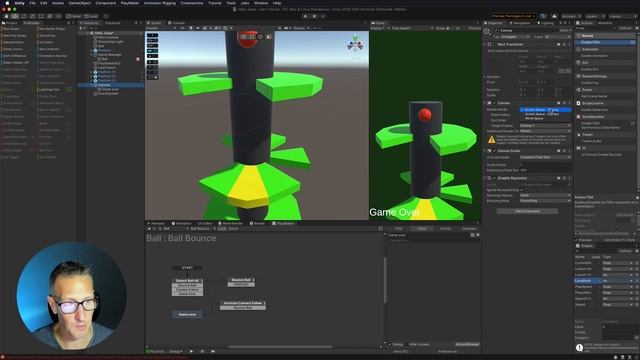Choose Screen Space - Camera render mode
Screen dimensions: 640x360
545,114
